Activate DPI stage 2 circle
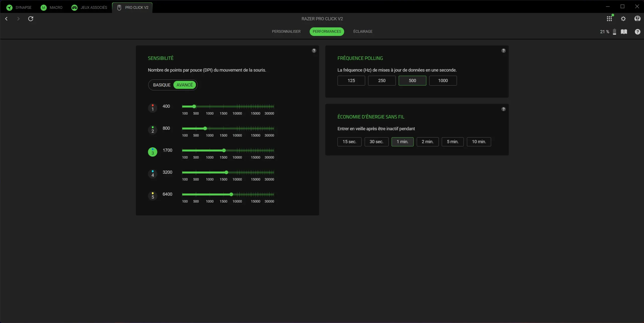This screenshot has height=323, width=644. (152, 130)
